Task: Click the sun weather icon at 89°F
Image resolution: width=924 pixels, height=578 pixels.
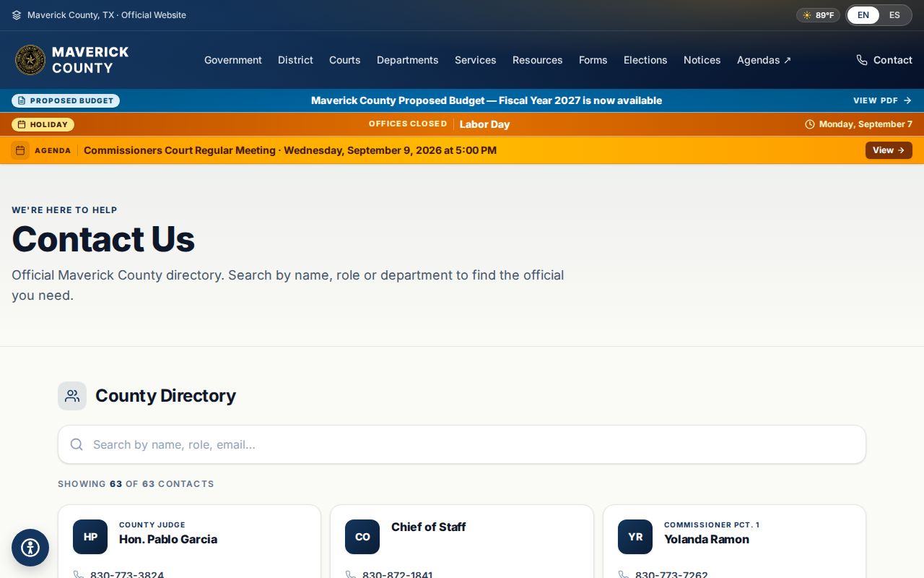Action: click(x=807, y=15)
